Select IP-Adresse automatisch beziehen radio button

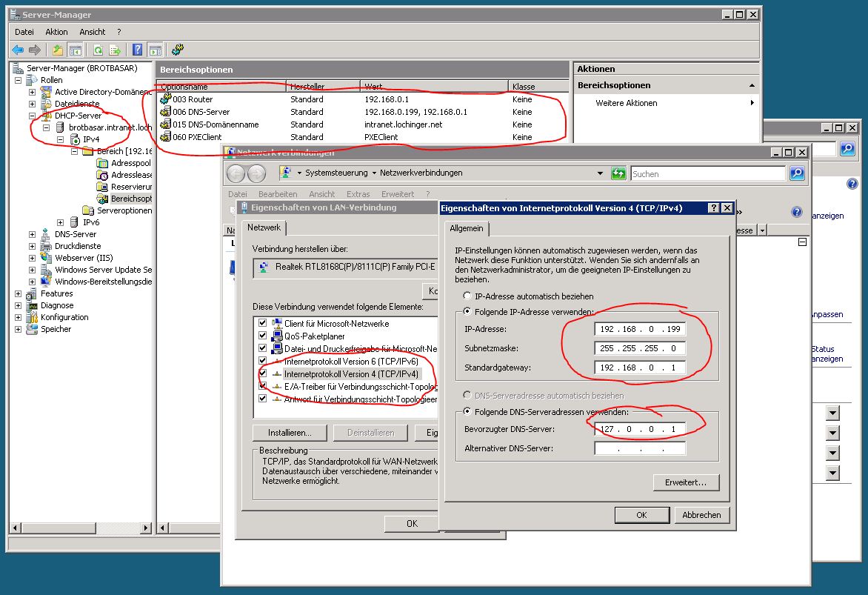467,296
